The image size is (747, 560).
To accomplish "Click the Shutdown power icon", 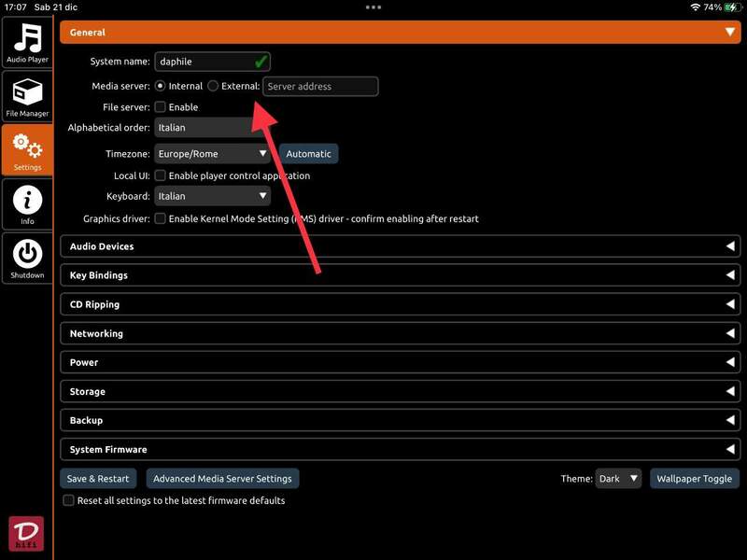I will click(27, 258).
